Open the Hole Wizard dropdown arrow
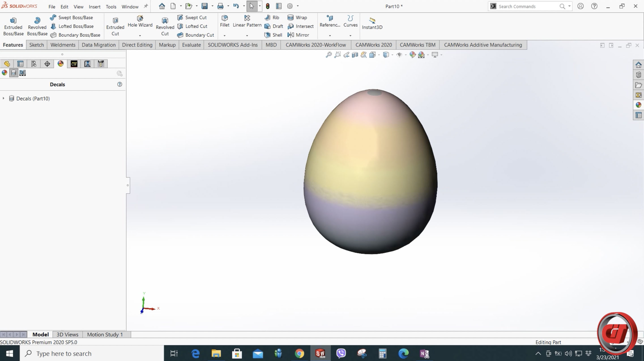This screenshot has width=644, height=361. tap(140, 36)
